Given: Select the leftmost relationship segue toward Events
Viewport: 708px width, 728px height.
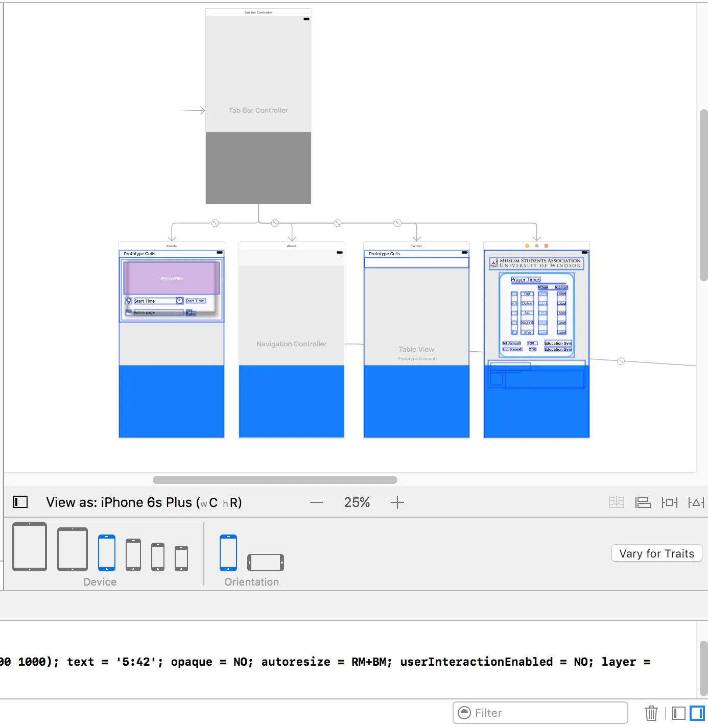Looking at the screenshot, I should coord(215,223).
